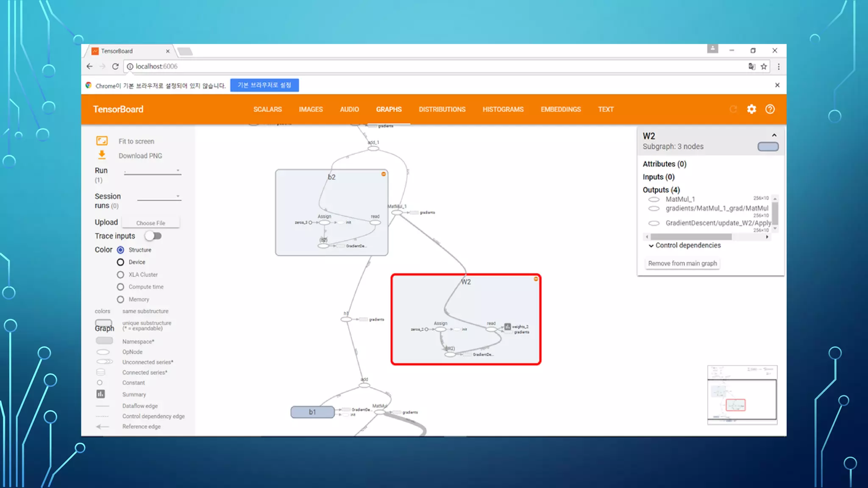
Task: Select the Device color option
Action: [120, 262]
